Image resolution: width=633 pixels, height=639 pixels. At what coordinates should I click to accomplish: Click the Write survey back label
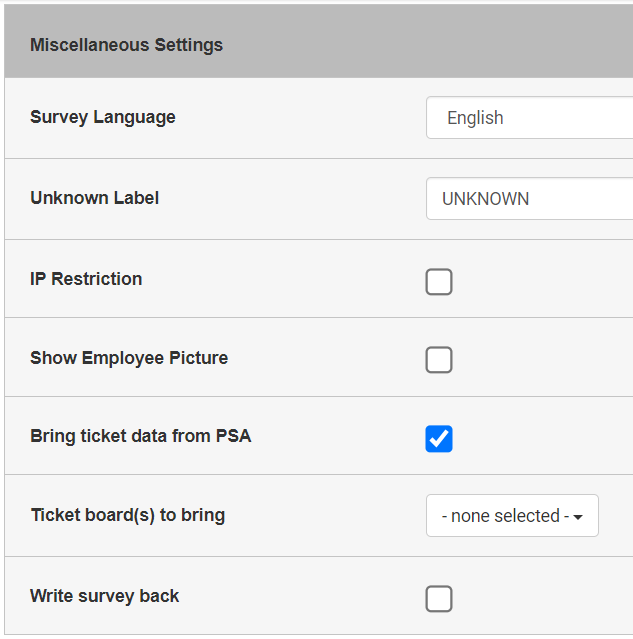pos(105,596)
